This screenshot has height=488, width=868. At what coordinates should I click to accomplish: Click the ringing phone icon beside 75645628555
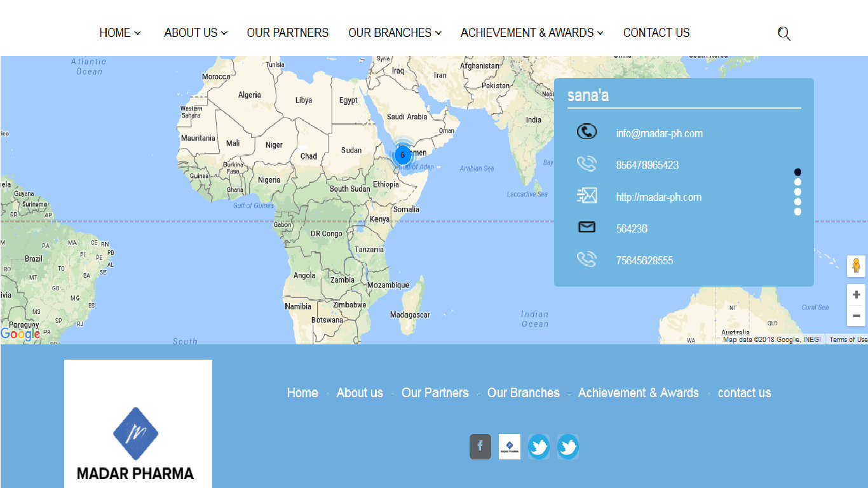pos(587,259)
